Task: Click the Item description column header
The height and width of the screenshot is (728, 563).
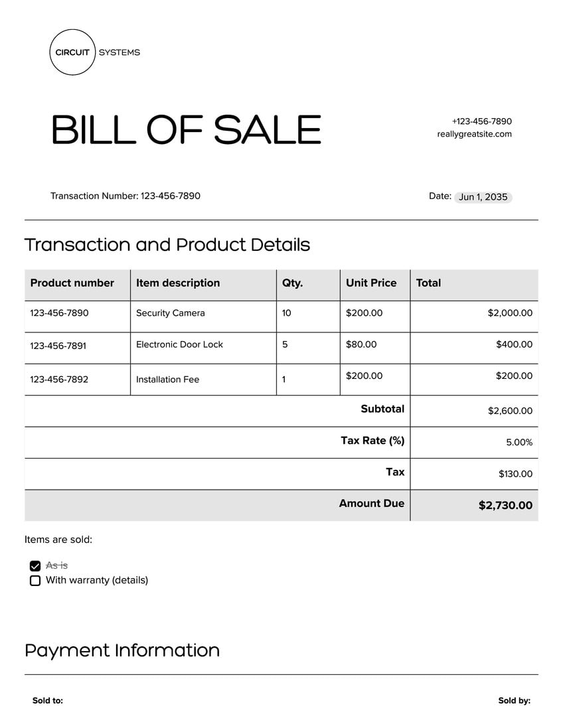Action: click(203, 283)
